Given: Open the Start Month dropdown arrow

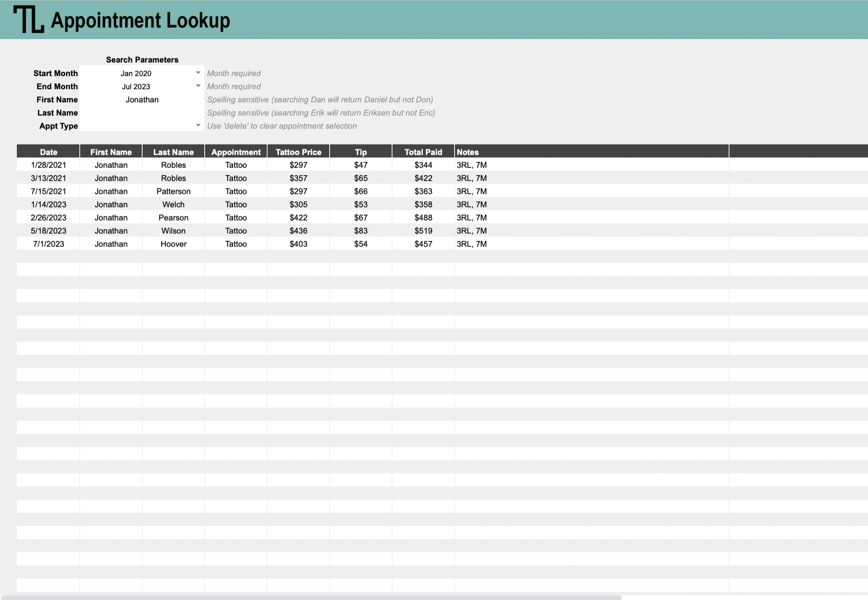Looking at the screenshot, I should coord(198,73).
